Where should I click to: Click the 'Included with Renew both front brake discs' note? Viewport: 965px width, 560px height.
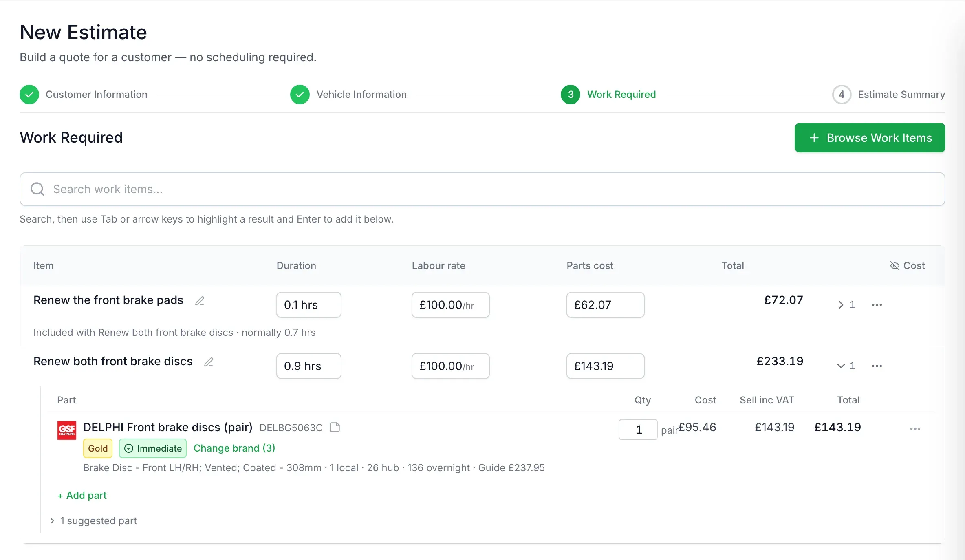tap(174, 333)
